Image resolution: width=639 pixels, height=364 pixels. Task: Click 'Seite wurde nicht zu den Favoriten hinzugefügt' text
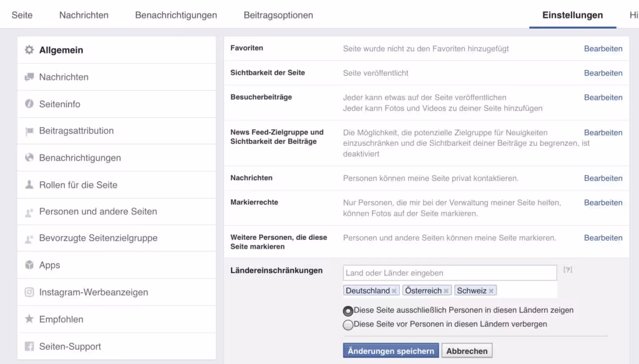pos(426,49)
